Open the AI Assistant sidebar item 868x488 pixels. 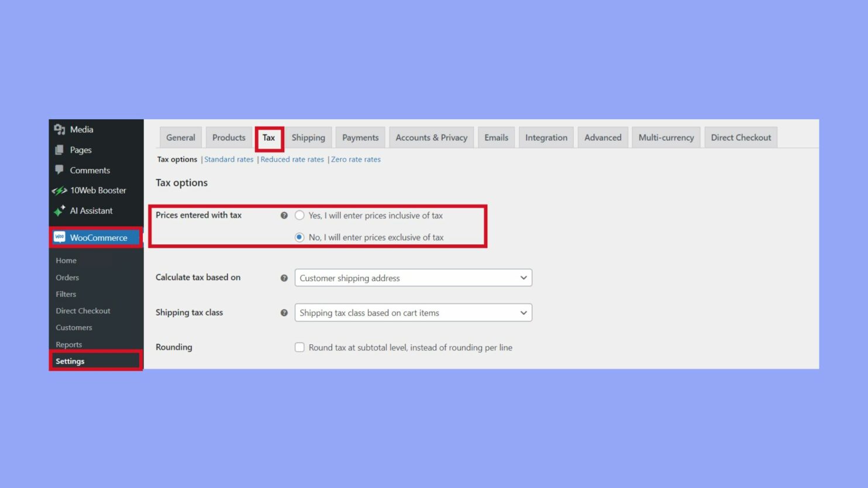[x=91, y=210]
